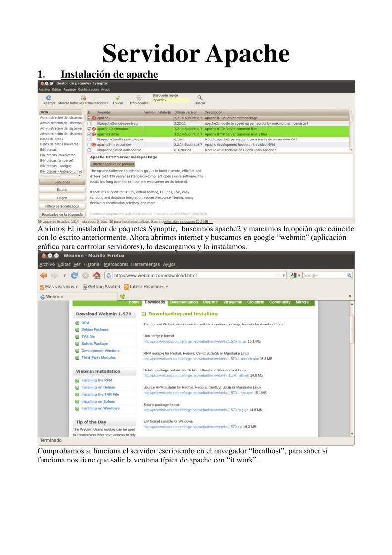Click the Aplicar green checkmark icon

click(118, 97)
